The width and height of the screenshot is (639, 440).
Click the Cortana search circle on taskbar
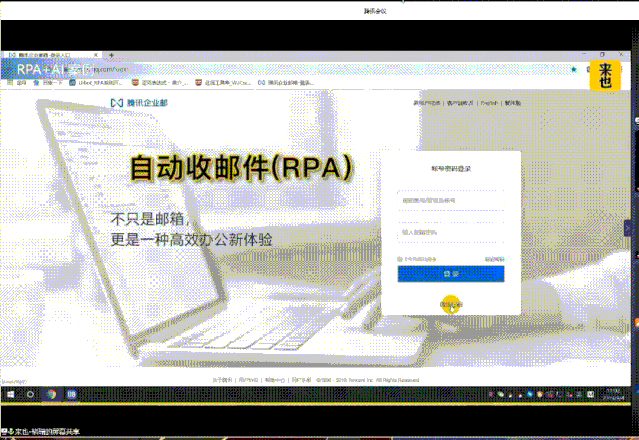point(30,394)
